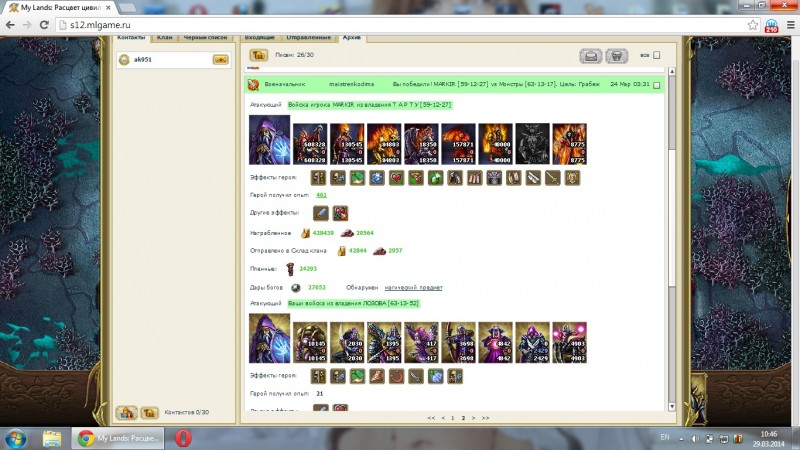Open the Opera browser from the taskbar
800x450 pixels.
[x=183, y=438]
